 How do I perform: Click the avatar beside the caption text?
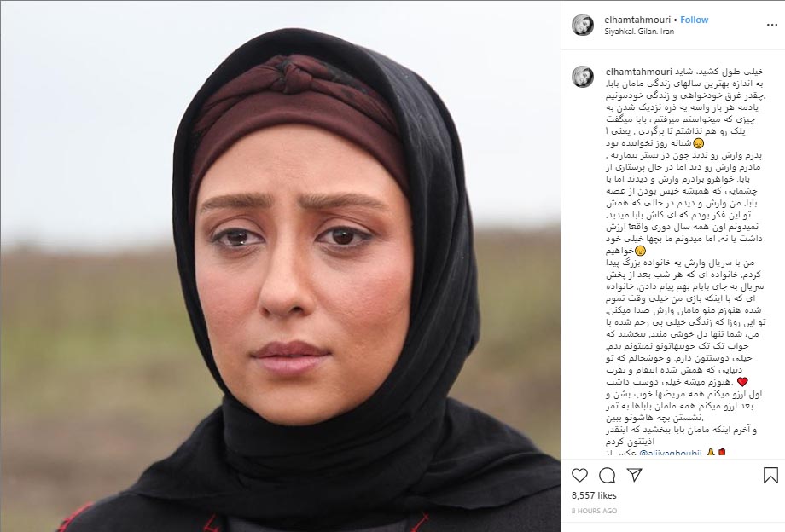pos(582,77)
